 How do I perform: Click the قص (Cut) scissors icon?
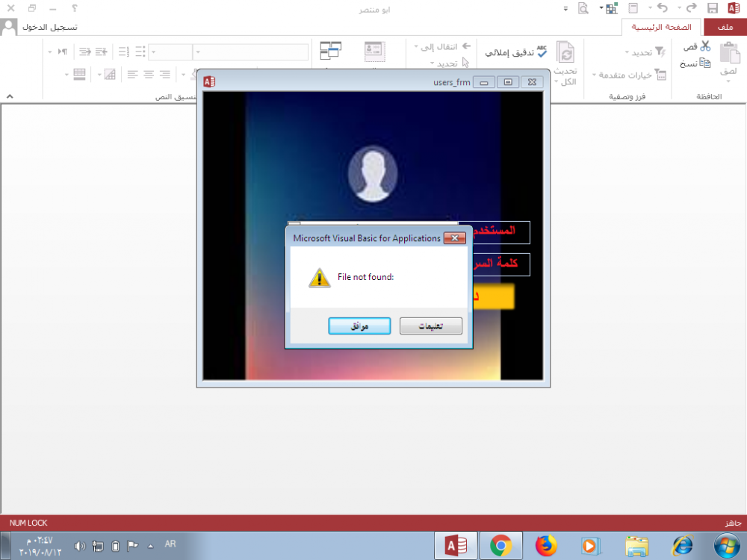coord(704,46)
